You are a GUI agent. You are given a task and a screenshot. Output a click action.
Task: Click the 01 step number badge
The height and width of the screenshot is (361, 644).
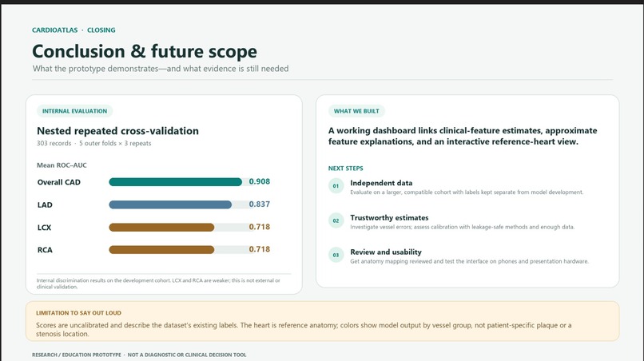tap(336, 185)
